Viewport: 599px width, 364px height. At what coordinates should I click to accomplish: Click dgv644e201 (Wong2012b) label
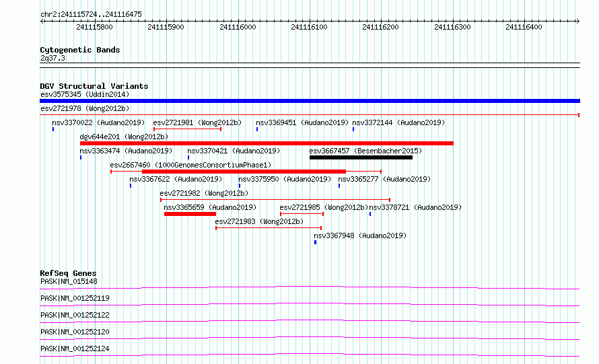click(x=124, y=137)
